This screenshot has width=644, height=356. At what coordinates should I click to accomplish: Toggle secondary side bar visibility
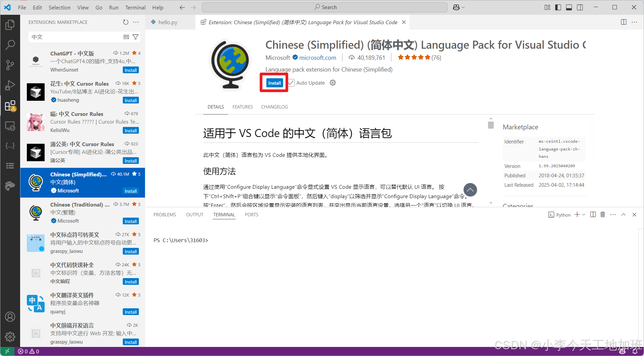coord(580,7)
